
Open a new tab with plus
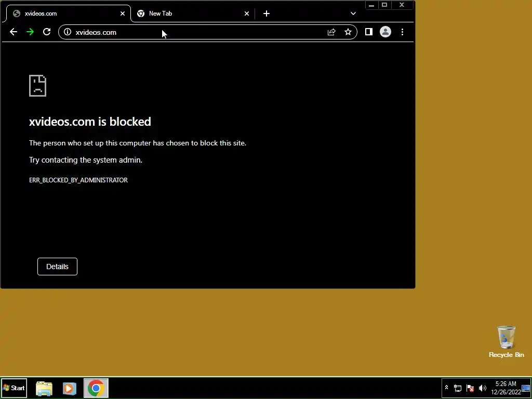tap(267, 14)
